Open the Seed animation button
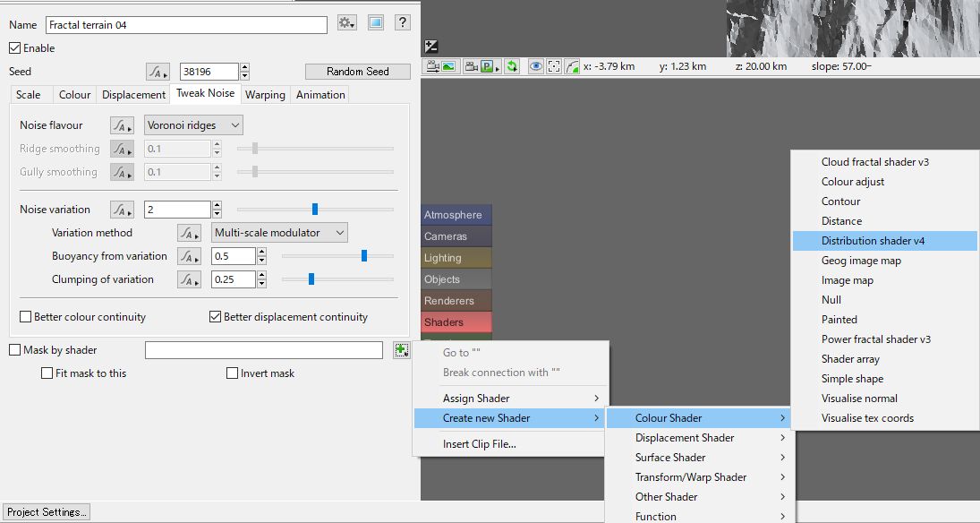 (x=158, y=72)
